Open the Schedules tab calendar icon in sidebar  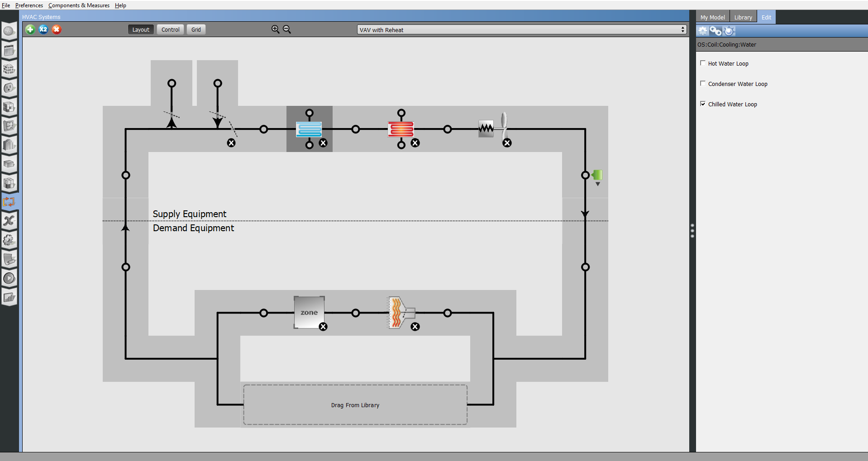[x=9, y=50]
